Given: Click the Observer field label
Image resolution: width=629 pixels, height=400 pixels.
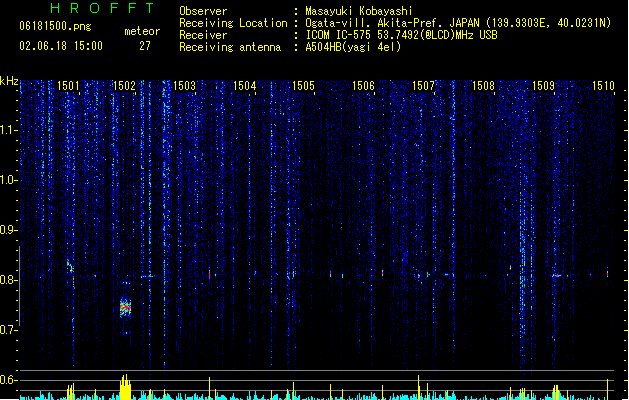Looking at the screenshot, I should point(203,11).
